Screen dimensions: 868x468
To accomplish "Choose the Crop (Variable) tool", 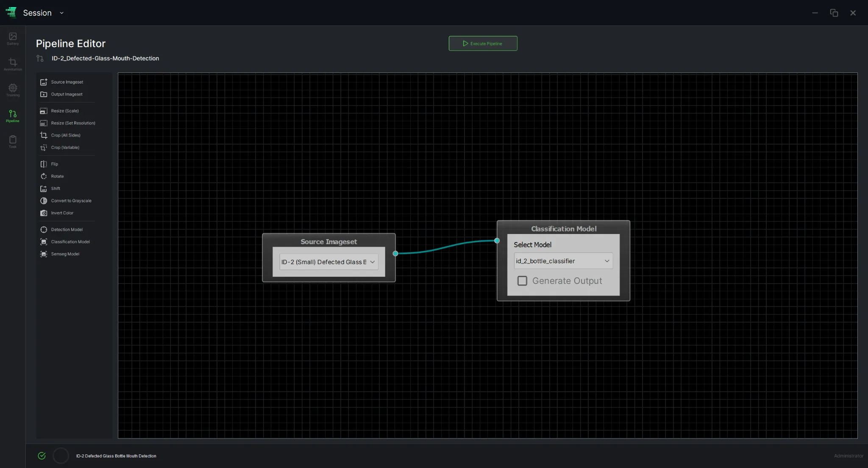I will click(x=60, y=148).
